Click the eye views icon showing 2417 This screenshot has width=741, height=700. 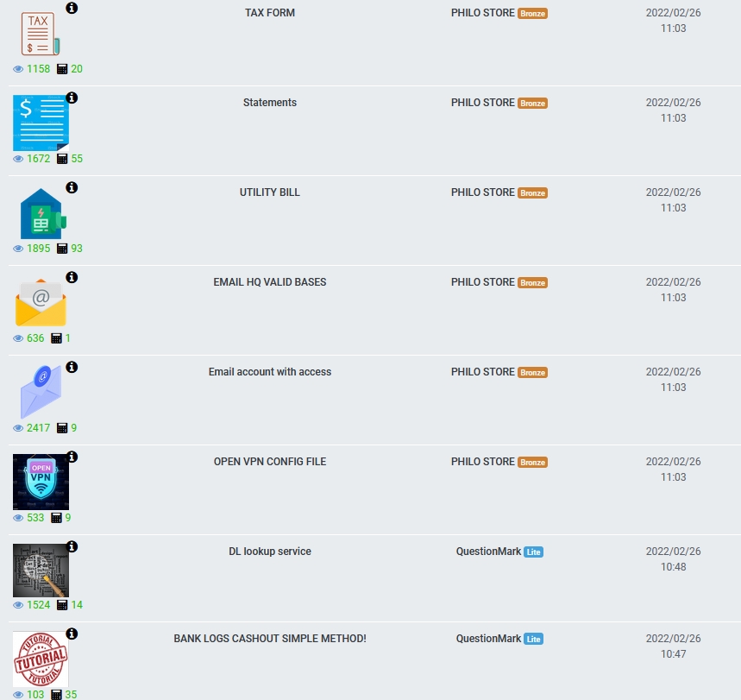18,428
